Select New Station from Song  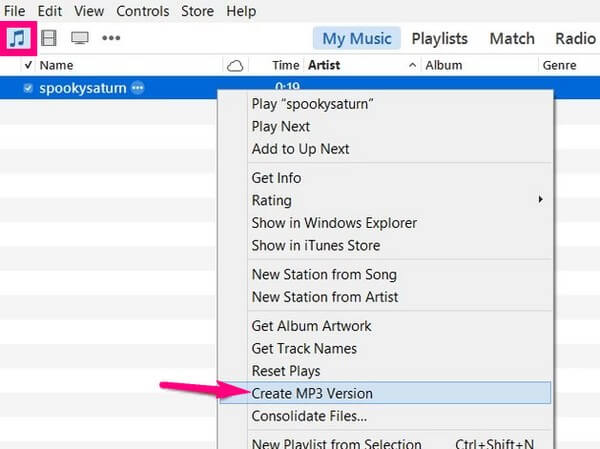[386, 274]
